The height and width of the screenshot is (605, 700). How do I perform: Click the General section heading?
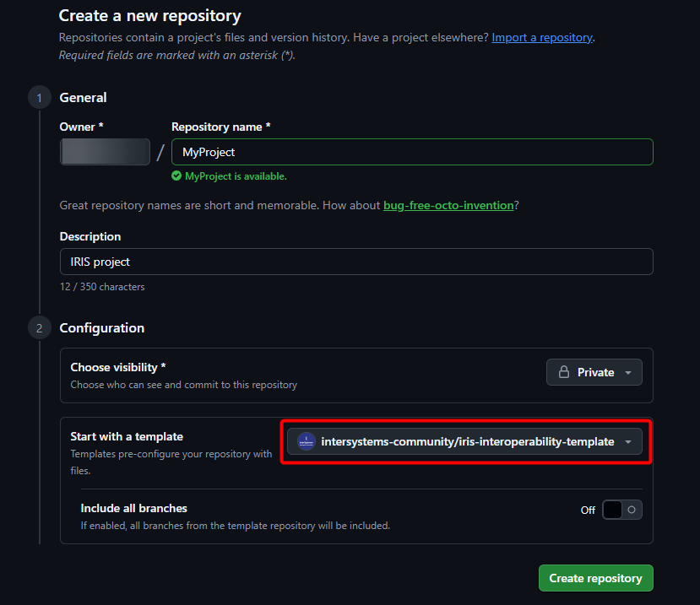coord(83,98)
